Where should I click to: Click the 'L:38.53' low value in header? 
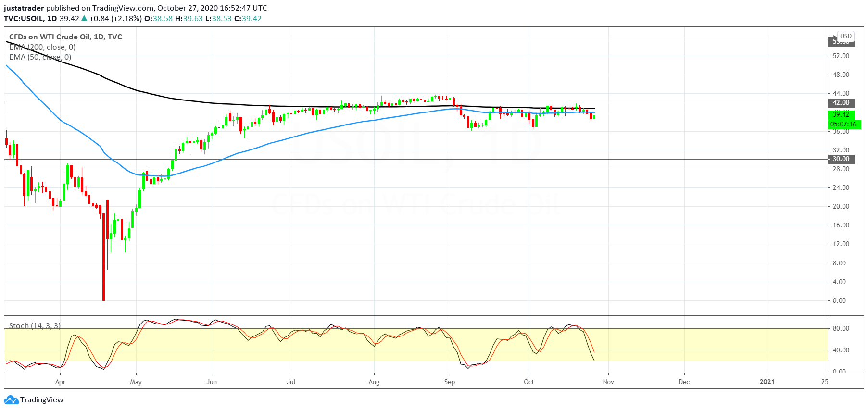218,19
